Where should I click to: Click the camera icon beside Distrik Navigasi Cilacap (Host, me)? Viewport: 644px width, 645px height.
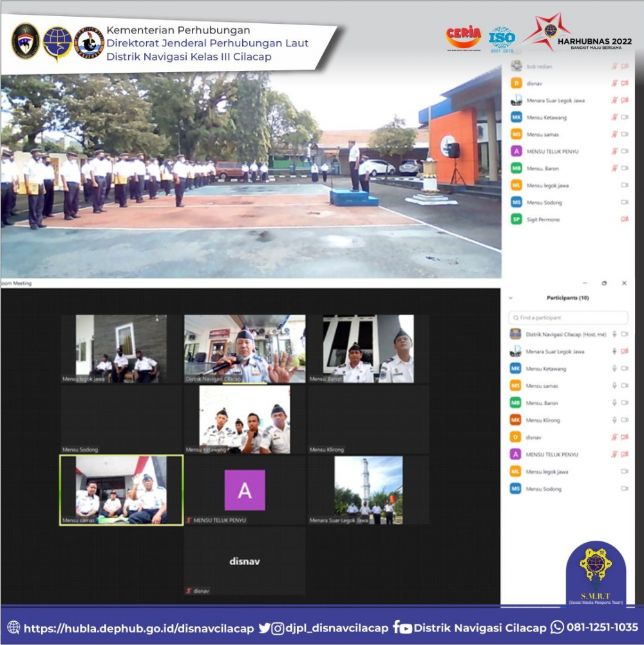click(x=625, y=334)
